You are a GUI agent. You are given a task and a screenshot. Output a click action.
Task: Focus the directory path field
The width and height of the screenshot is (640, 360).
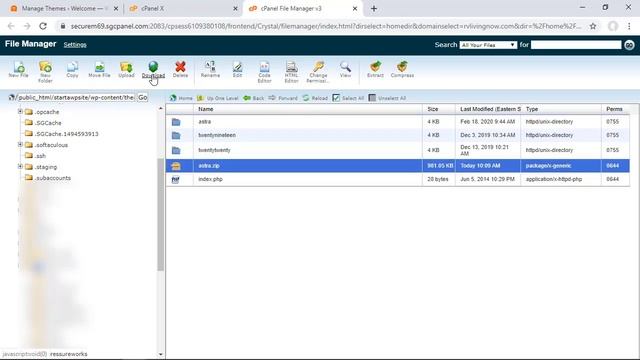[x=76, y=98]
